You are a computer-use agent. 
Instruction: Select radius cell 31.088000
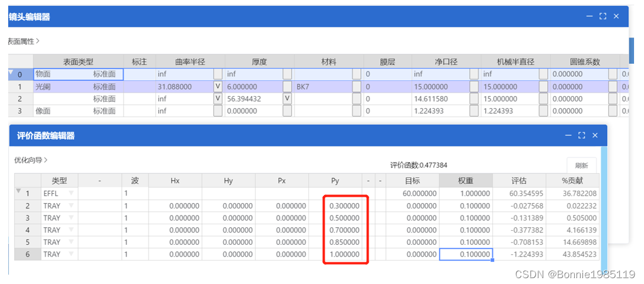(x=185, y=87)
